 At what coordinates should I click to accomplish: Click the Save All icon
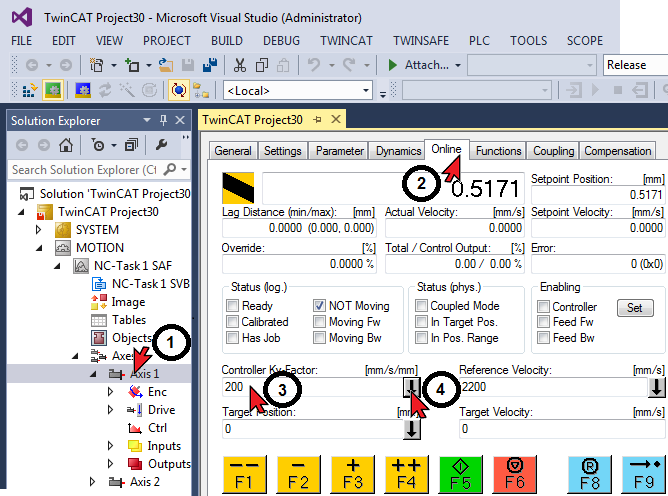(x=210, y=65)
